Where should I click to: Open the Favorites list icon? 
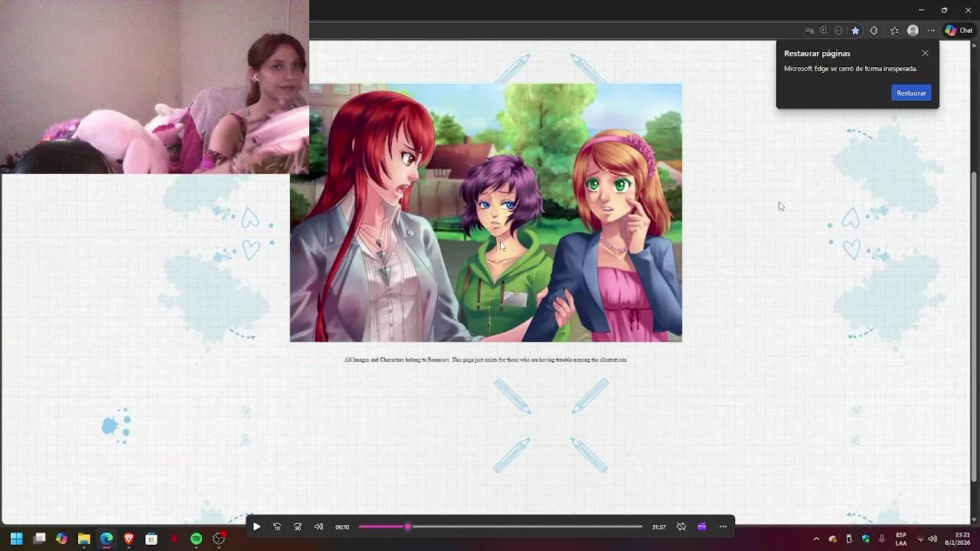coord(894,31)
